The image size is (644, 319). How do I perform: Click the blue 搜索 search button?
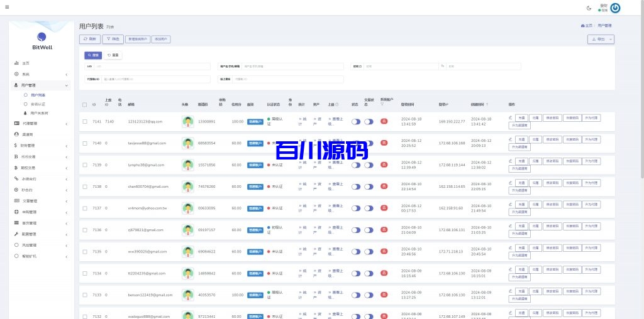coord(93,55)
